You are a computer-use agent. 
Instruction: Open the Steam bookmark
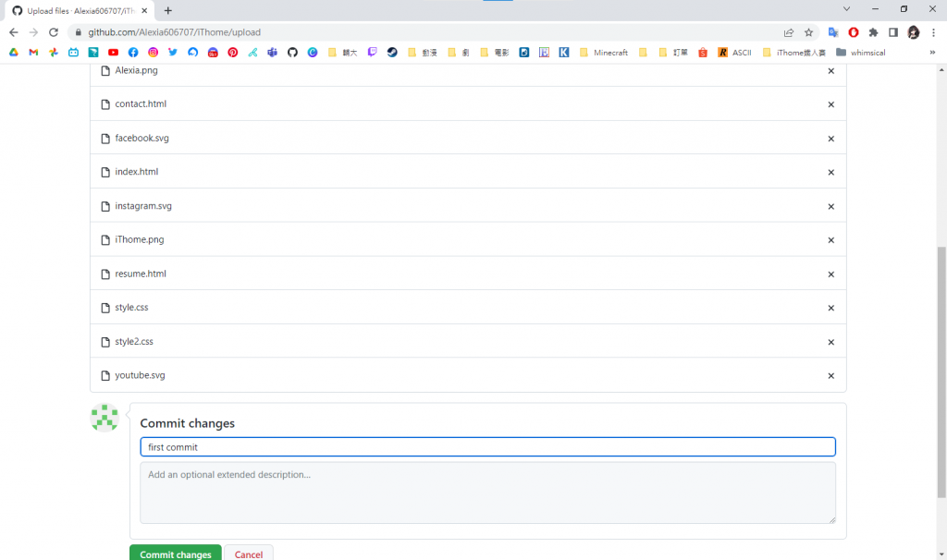click(x=392, y=53)
